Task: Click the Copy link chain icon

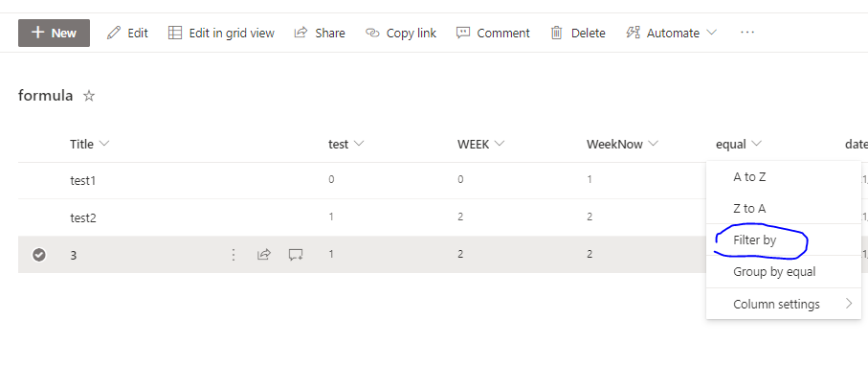Action: 372,34
